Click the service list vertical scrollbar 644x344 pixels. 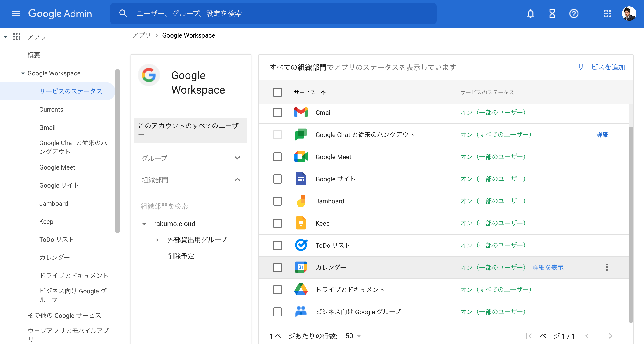(630, 224)
